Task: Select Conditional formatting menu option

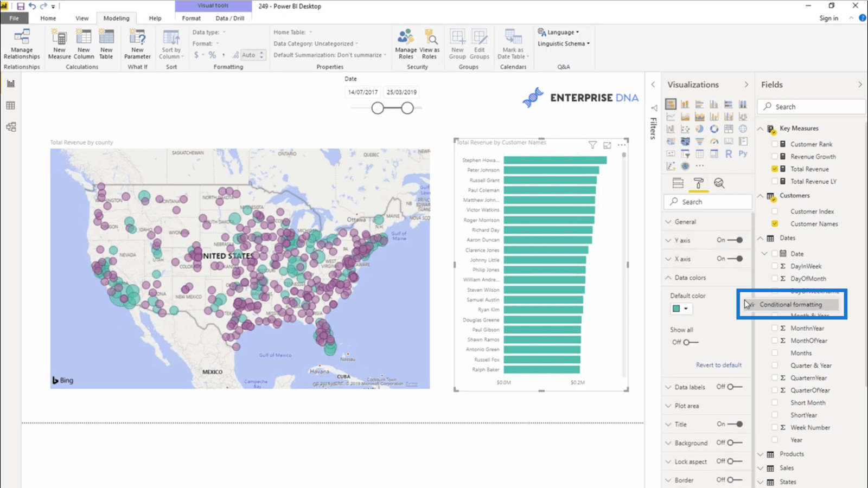Action: tap(790, 304)
